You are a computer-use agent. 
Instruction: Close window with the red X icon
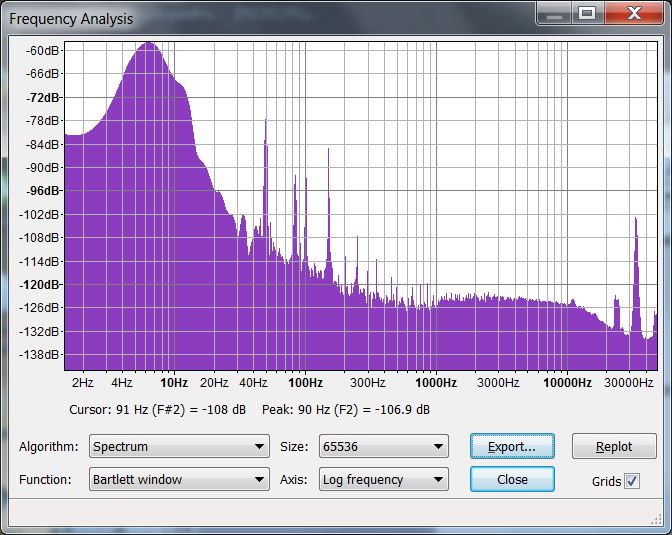click(634, 13)
